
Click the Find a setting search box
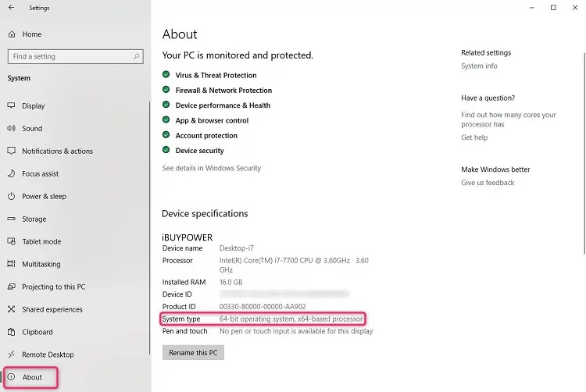coord(75,56)
